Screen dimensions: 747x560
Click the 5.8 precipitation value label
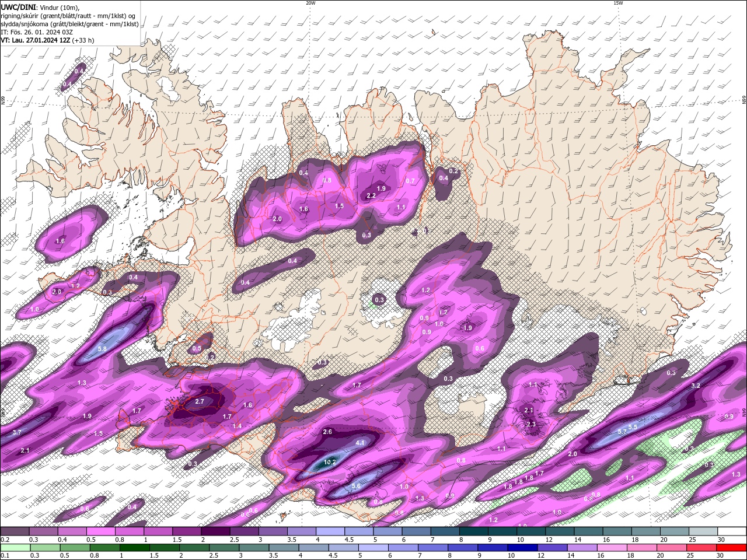(102, 349)
